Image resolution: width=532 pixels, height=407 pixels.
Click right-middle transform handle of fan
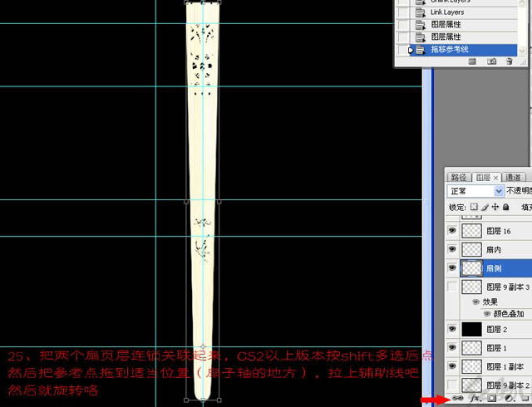(x=219, y=202)
